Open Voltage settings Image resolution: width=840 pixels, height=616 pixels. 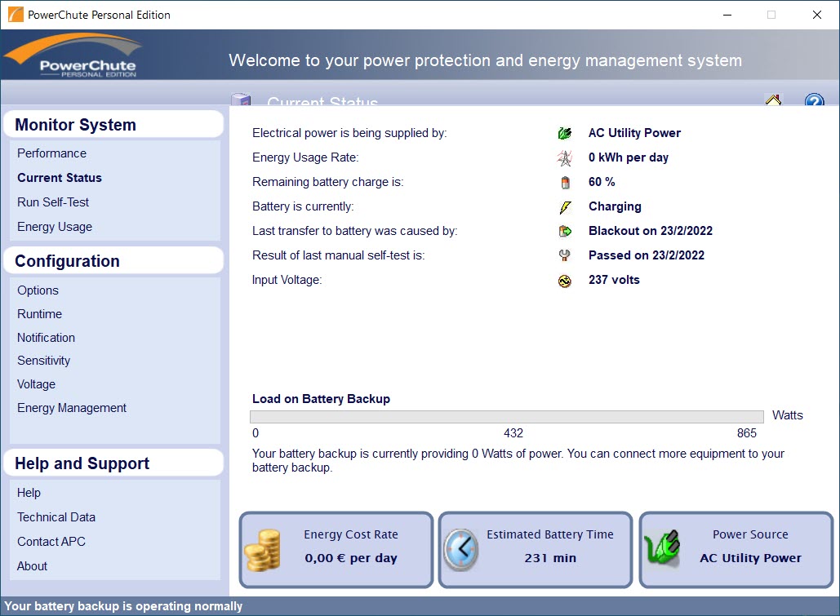36,384
